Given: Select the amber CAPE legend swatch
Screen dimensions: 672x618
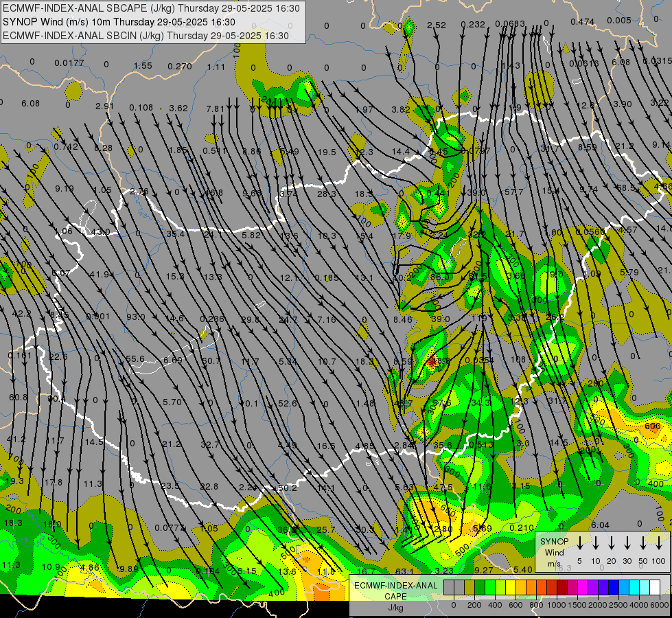Looking at the screenshot, I should [521, 588].
